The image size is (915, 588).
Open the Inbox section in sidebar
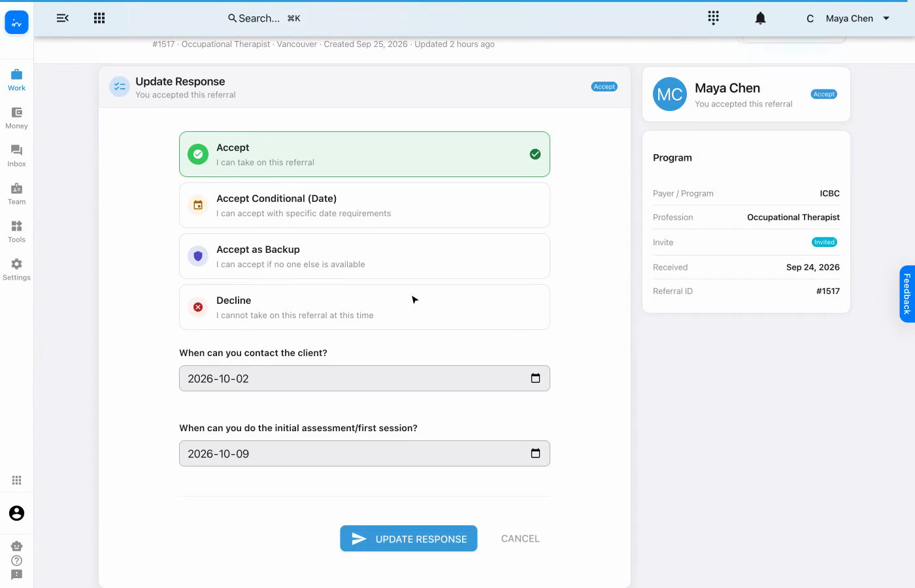(16, 155)
